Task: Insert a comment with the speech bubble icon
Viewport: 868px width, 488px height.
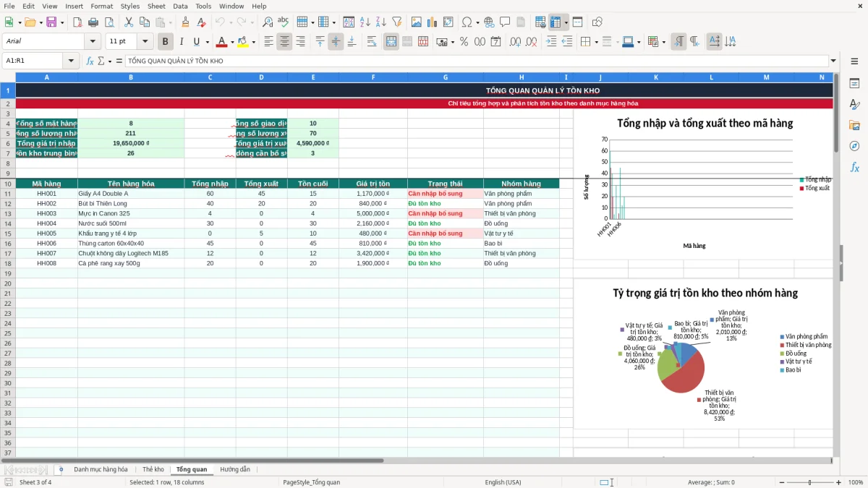Action: (505, 22)
